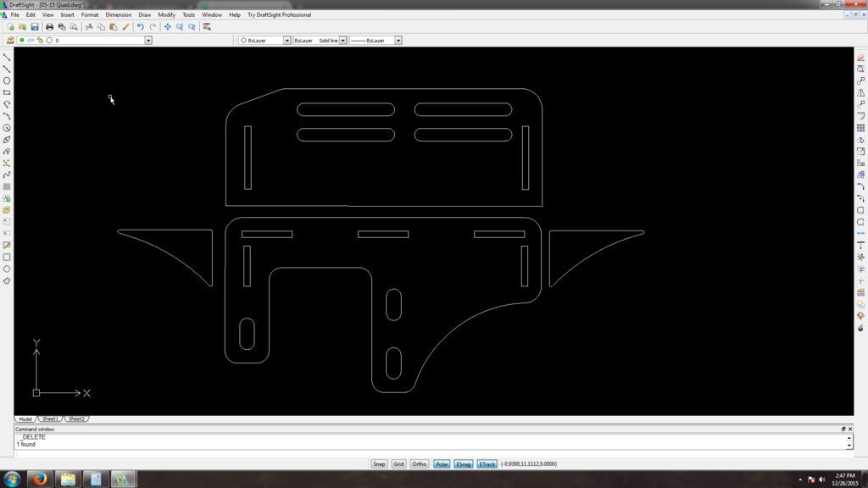Click the coordinate readout in status bar
The width and height of the screenshot is (868, 488).
[x=529, y=464]
